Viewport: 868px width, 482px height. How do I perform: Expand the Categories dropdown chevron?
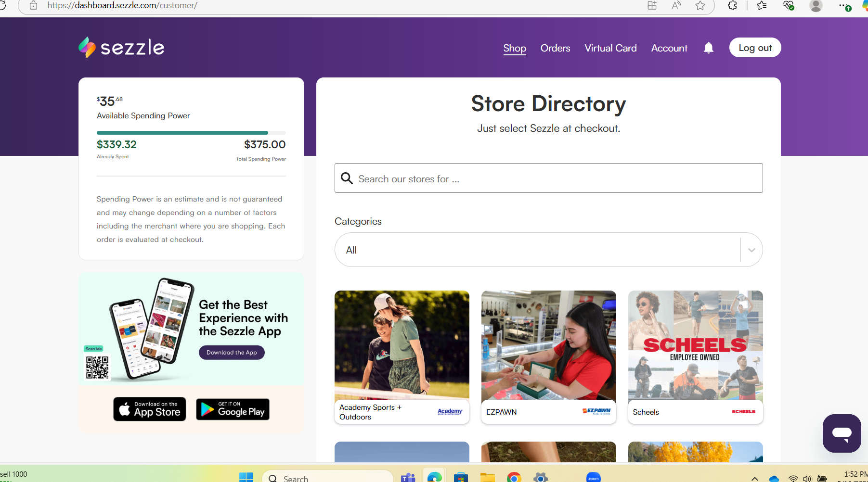(751, 250)
